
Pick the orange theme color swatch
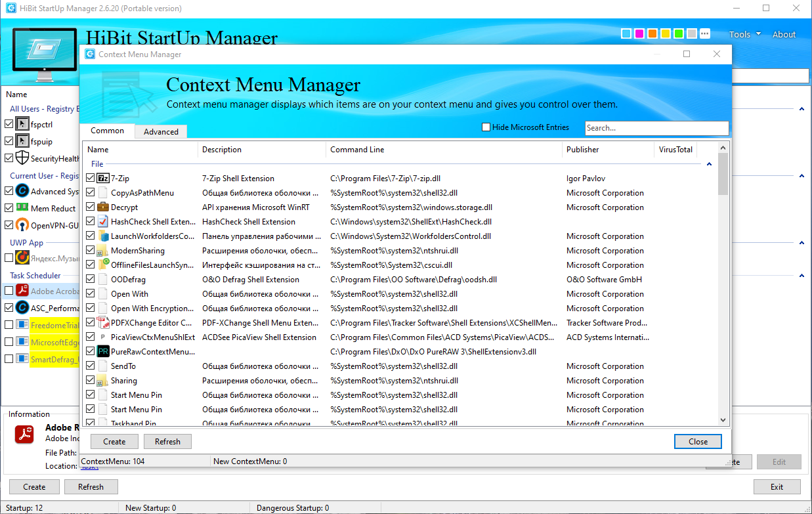tap(652, 33)
